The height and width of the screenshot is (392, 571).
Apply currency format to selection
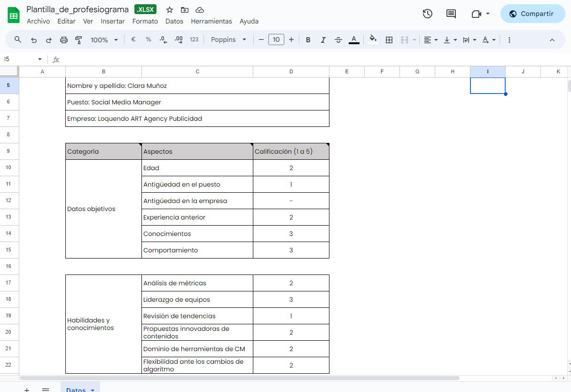click(133, 39)
